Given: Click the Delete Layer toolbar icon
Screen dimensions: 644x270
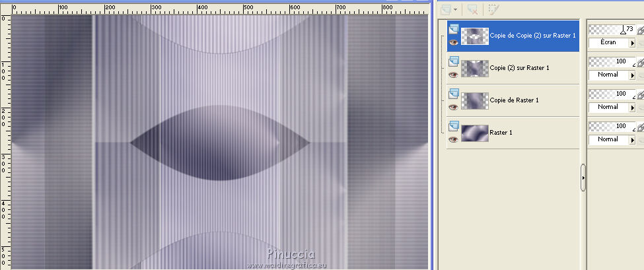Looking at the screenshot, I should click(473, 9).
